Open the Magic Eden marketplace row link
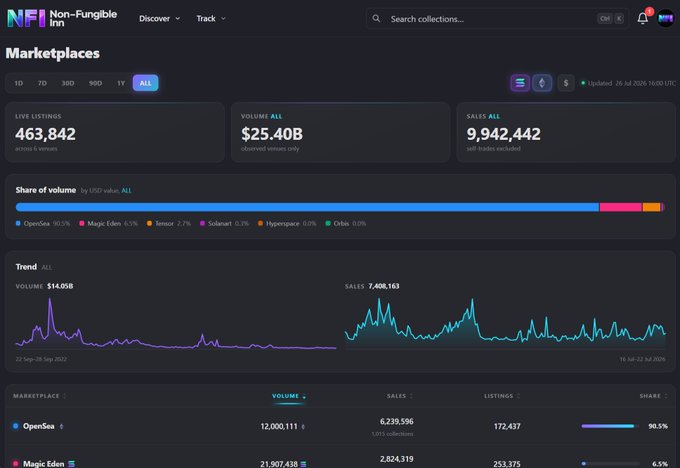 click(x=43, y=464)
